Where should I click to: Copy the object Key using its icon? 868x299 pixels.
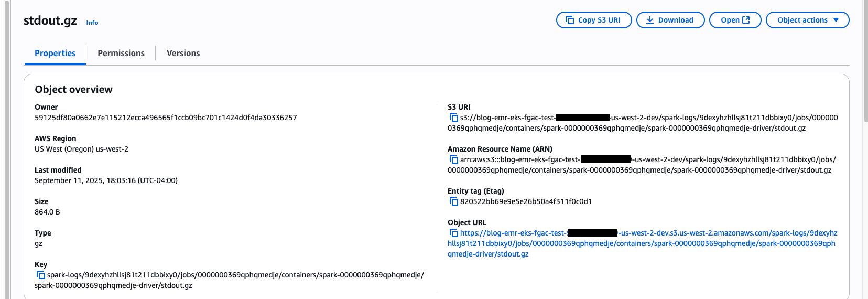click(x=40, y=275)
